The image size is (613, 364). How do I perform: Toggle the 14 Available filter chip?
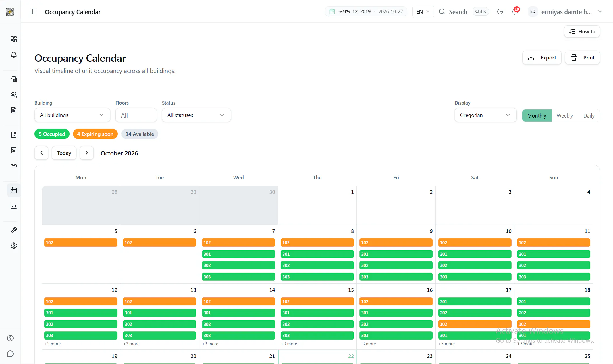[x=140, y=134]
